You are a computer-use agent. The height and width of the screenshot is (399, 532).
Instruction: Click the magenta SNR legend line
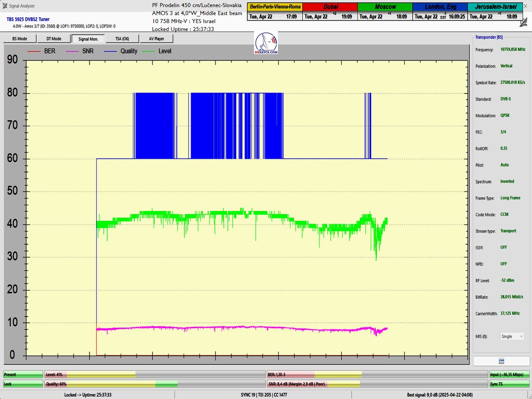click(x=73, y=51)
